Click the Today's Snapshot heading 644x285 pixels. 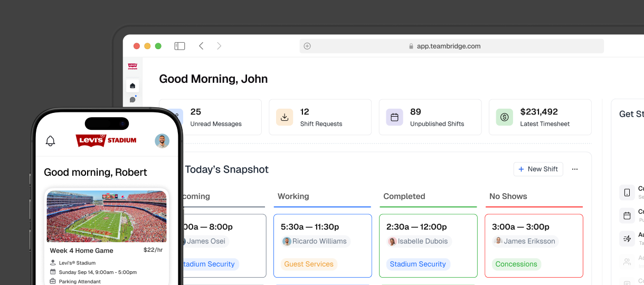click(226, 169)
